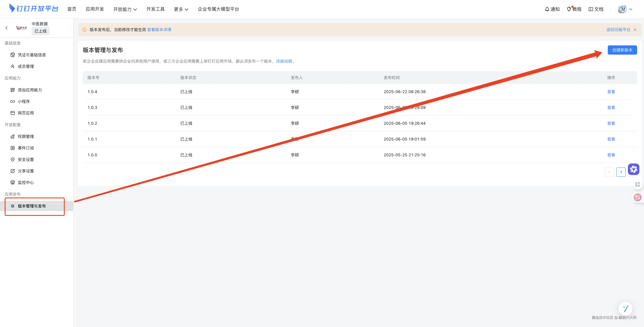Screen dimensions: 644x327
Task: Open the notification bell 通知
Action: pyautogui.click(x=552, y=9)
